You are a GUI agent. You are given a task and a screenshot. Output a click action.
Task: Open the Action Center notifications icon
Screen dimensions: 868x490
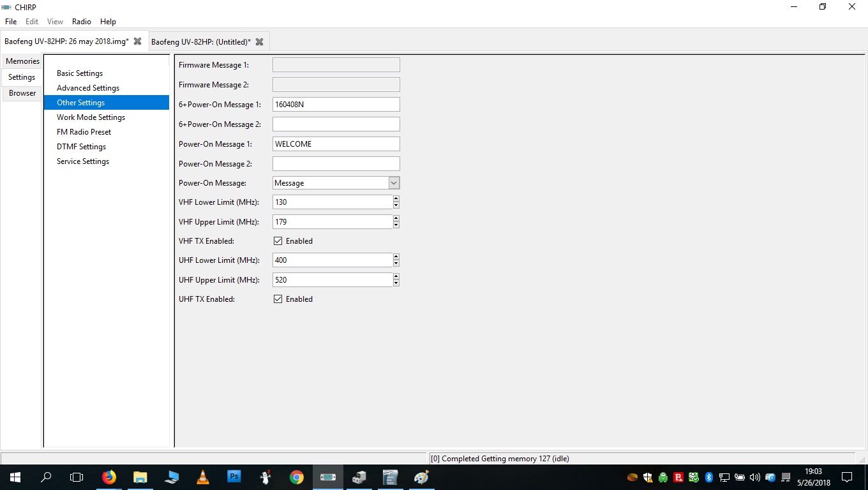847,477
